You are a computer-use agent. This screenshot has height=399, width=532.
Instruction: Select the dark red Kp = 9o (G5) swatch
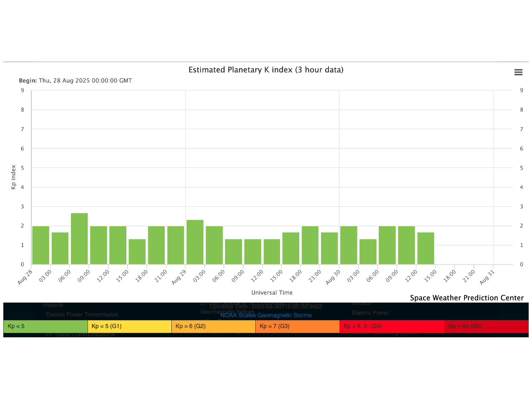[486, 326]
